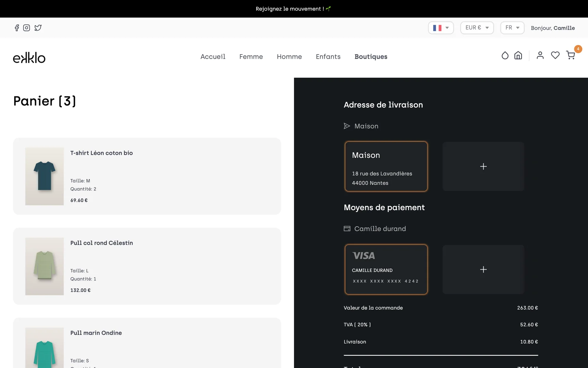
Task: Click the water drop icon
Action: pyautogui.click(x=505, y=56)
